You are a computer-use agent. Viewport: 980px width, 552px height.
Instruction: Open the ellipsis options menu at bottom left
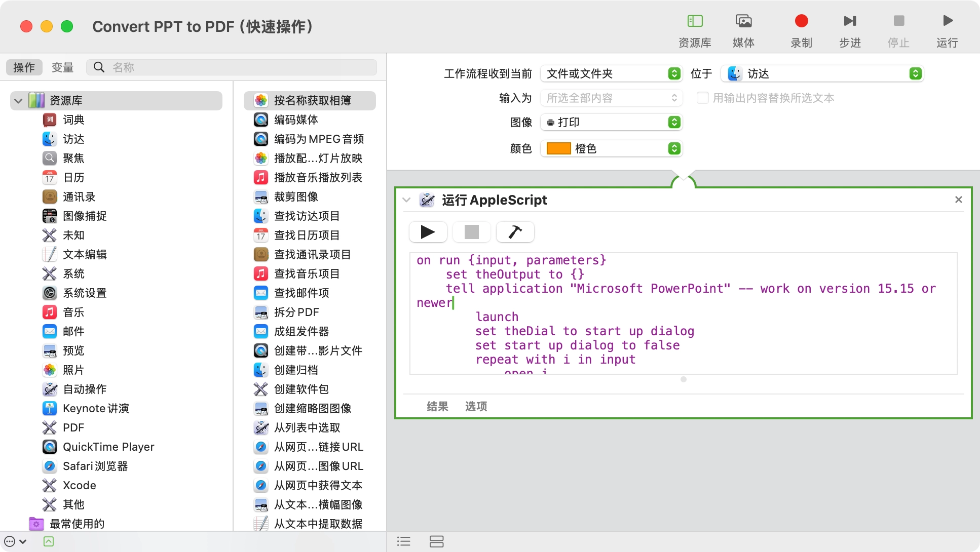(15, 541)
